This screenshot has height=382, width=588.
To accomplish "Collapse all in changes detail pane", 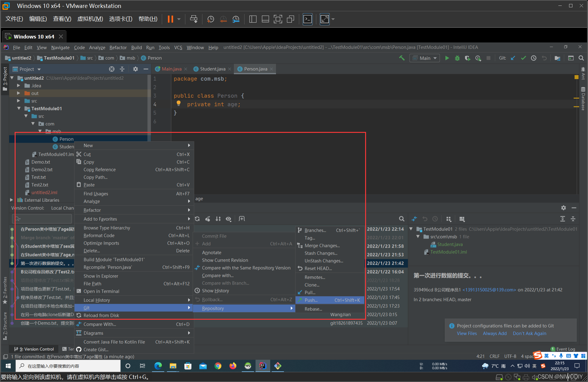I will point(573,219).
